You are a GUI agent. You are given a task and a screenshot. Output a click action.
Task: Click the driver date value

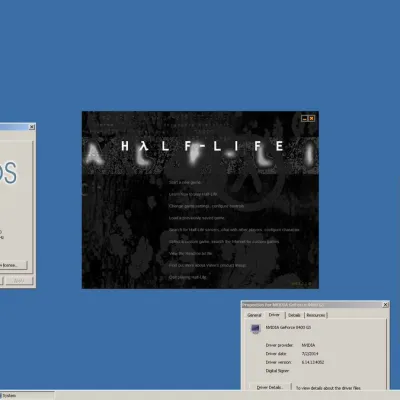pos(310,354)
